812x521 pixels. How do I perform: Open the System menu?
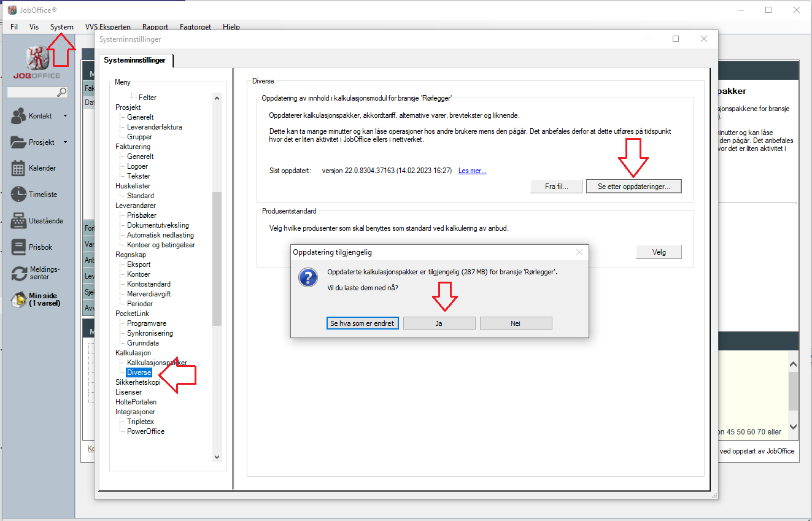click(62, 27)
